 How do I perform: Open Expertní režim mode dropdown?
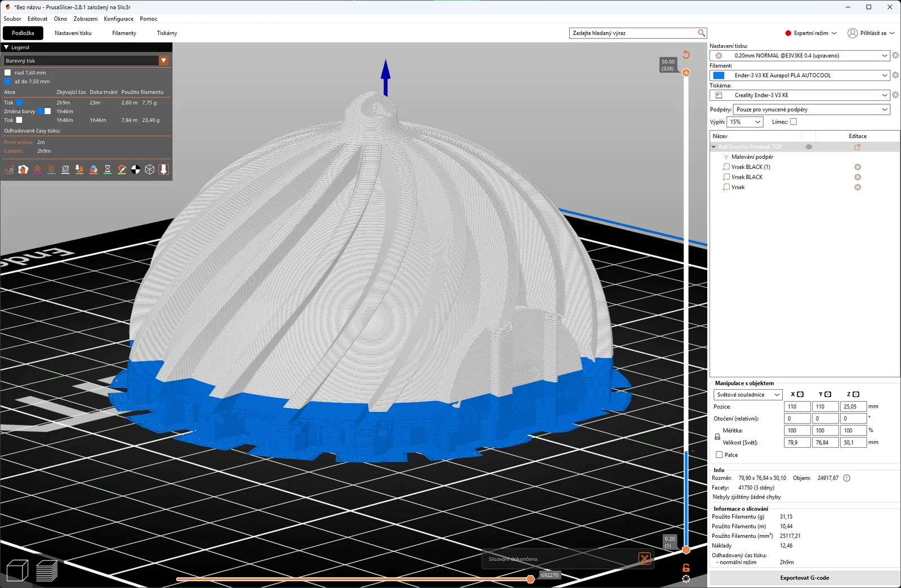click(x=811, y=33)
